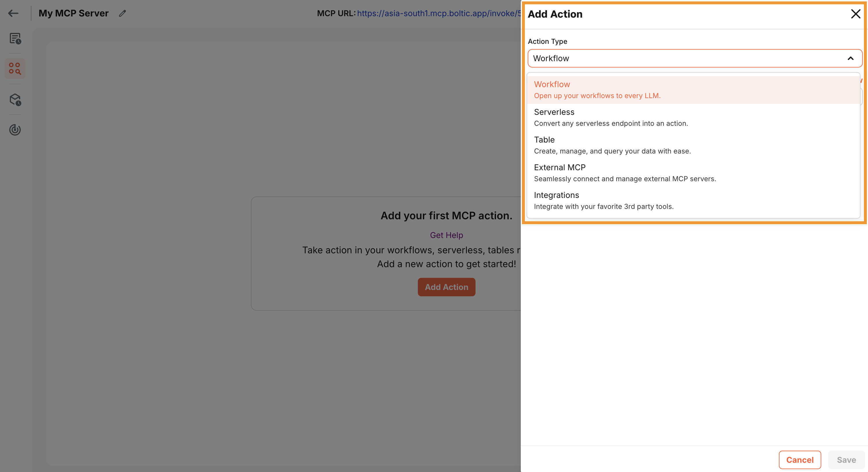Open the MCP URL link
Image resolution: width=868 pixels, height=472 pixels.
click(x=438, y=13)
